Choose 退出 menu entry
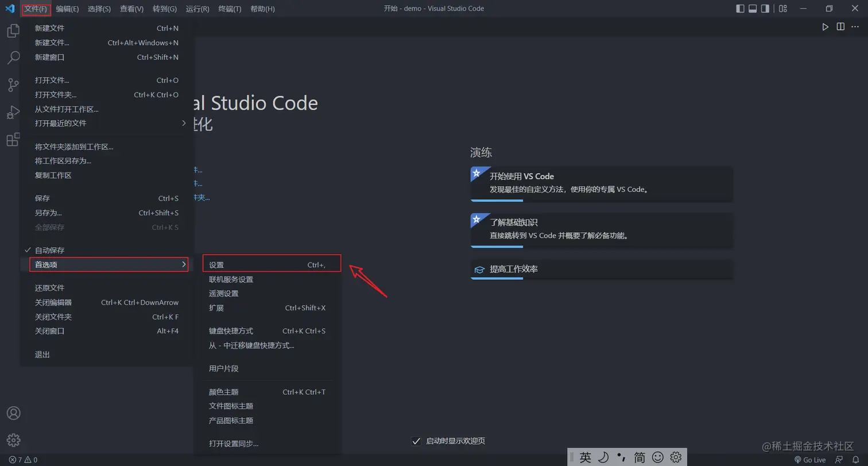 (x=107, y=355)
